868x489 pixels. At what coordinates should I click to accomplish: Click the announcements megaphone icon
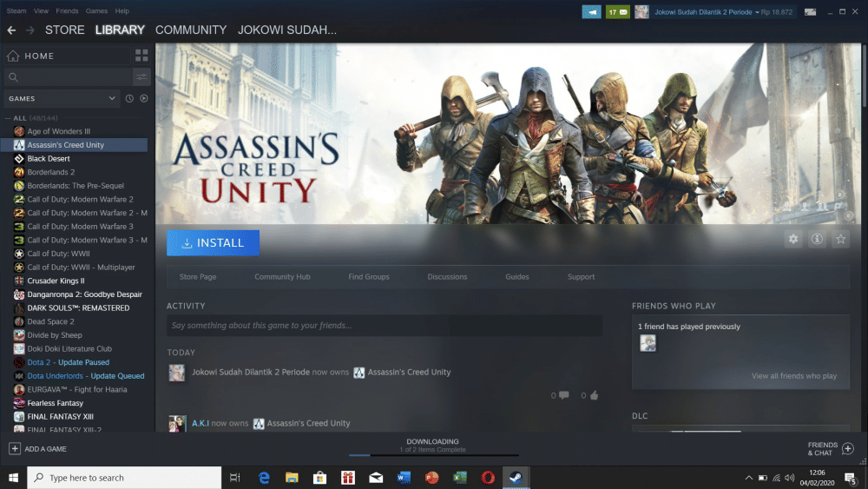(x=591, y=12)
